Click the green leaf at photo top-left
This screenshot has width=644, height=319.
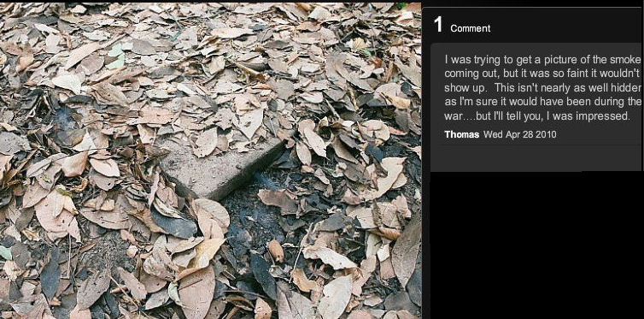point(115,56)
